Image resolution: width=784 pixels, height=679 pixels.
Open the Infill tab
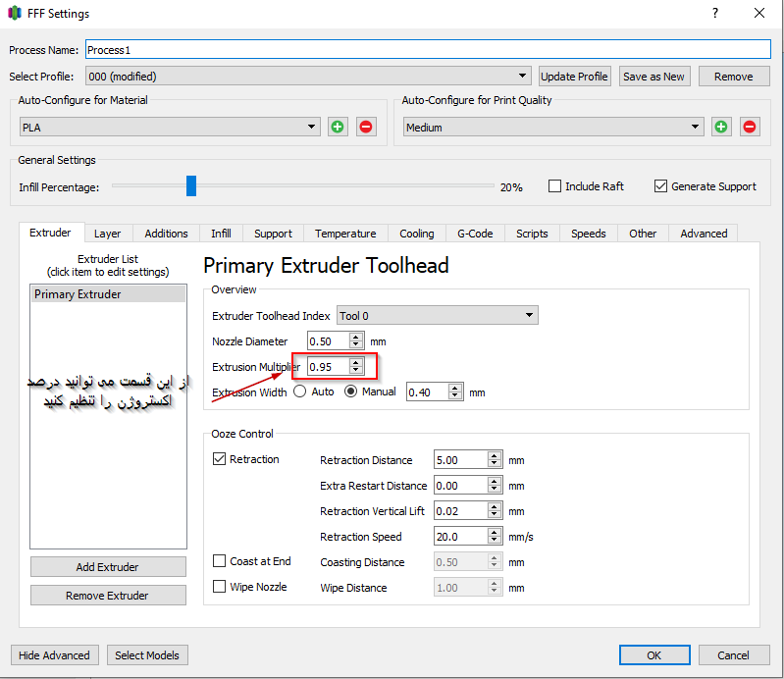click(221, 234)
